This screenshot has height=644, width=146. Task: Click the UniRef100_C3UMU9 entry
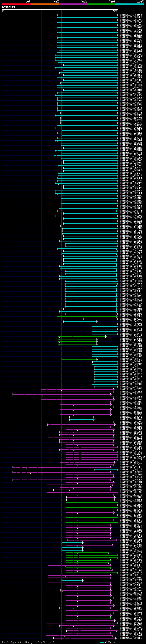point(131,347)
